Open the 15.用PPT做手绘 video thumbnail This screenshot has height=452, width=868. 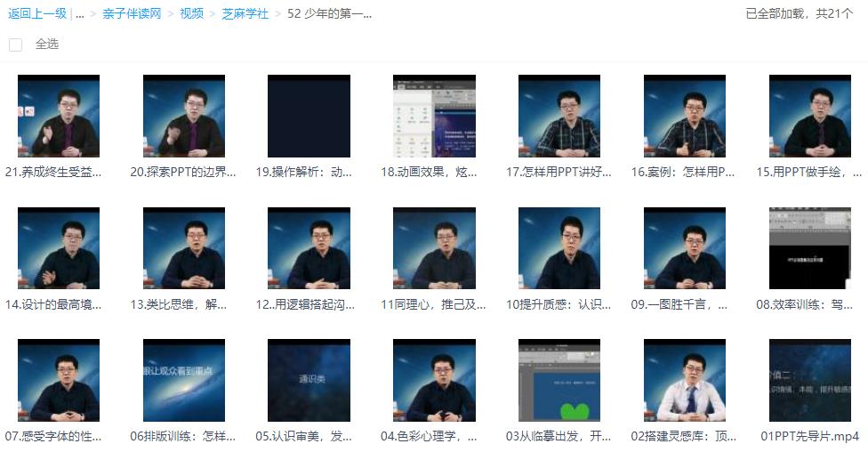point(810,116)
